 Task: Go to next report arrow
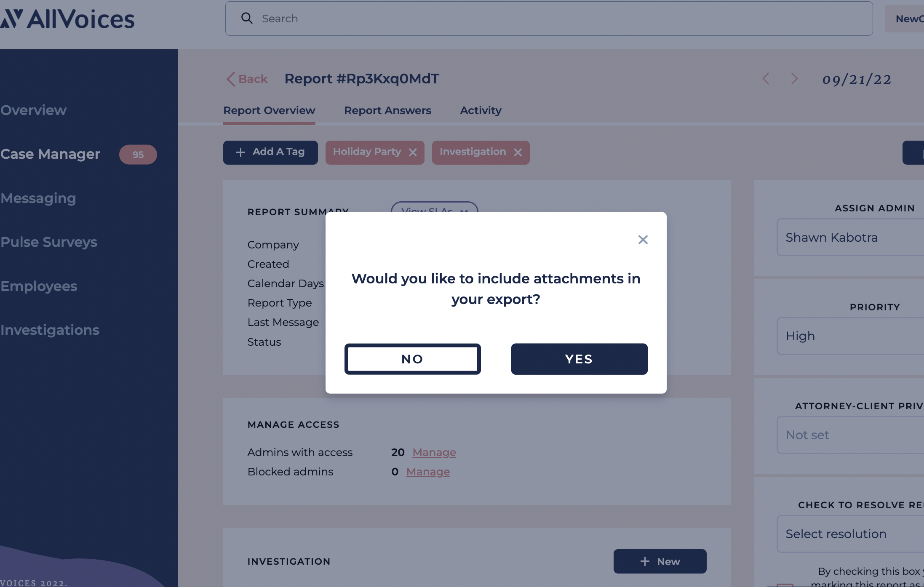794,79
